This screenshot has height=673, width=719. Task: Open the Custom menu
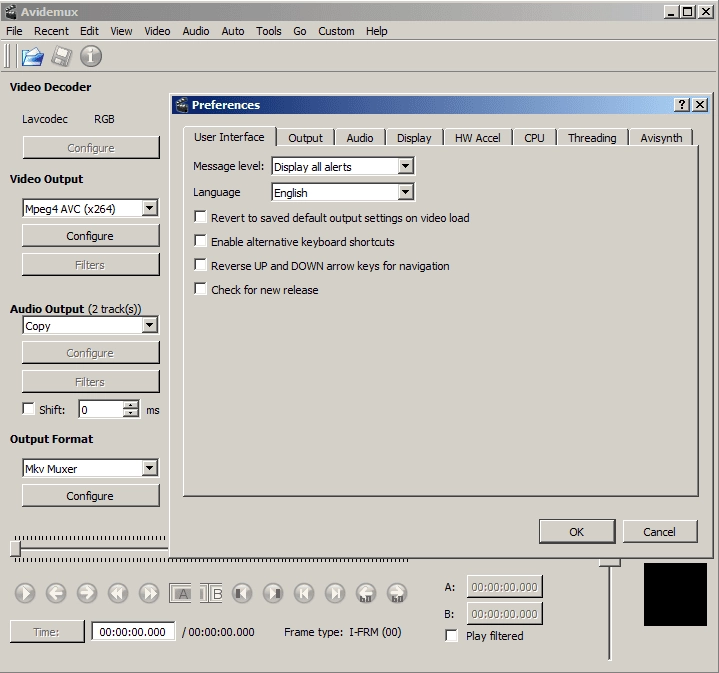[336, 31]
